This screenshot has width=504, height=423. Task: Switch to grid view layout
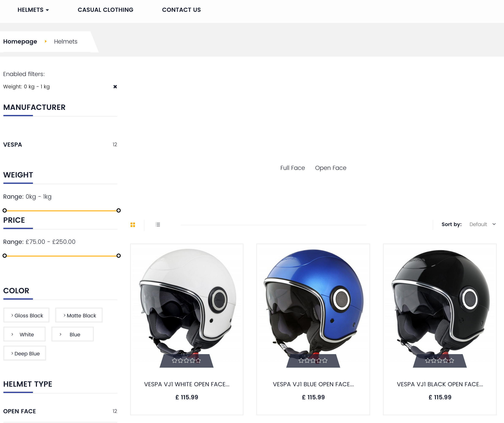133,225
